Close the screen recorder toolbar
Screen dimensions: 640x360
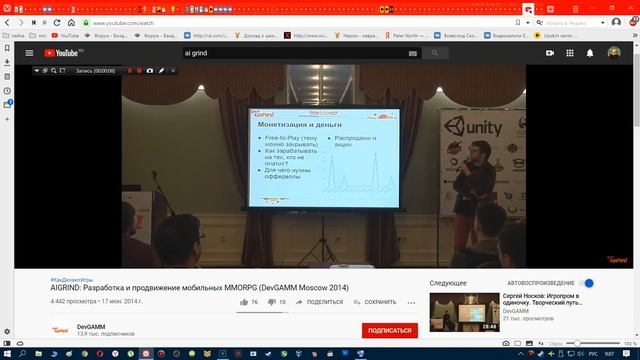click(x=173, y=71)
